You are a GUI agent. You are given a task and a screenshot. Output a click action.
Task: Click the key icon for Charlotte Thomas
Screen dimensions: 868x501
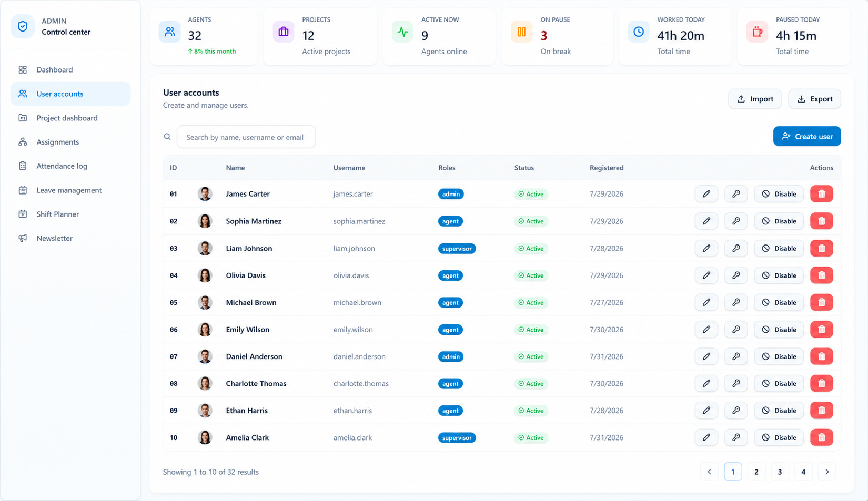click(736, 384)
